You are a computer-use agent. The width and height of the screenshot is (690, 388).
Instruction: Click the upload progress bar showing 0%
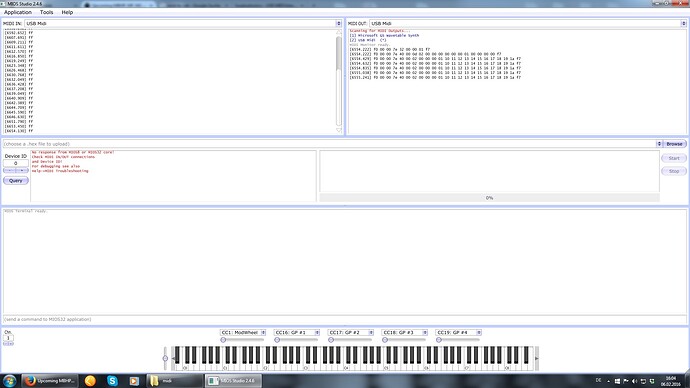coord(489,198)
